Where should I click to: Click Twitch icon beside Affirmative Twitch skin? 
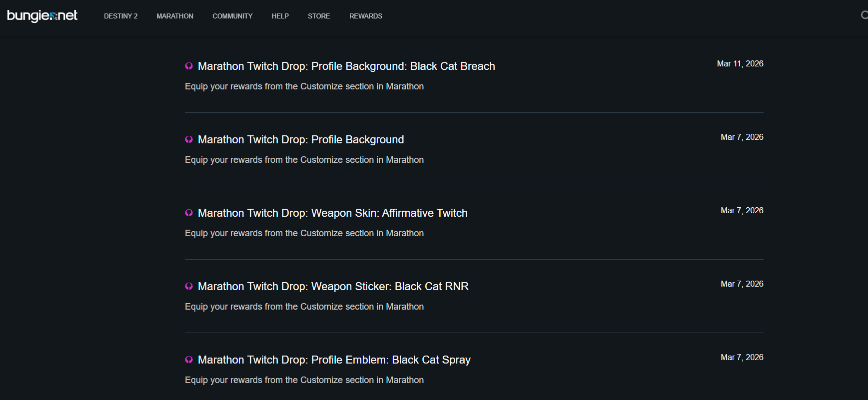(189, 213)
